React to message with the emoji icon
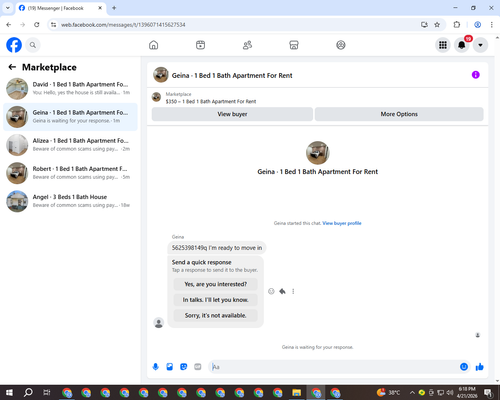The width and height of the screenshot is (500, 400). click(271, 291)
